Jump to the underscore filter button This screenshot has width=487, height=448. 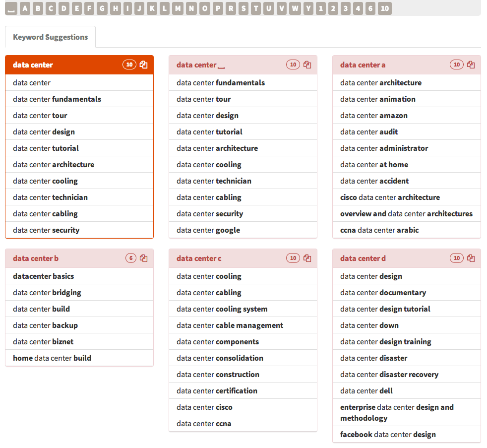coord(11,8)
